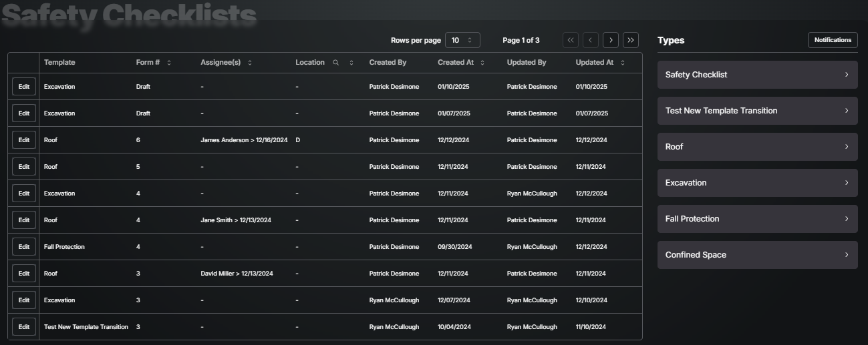
Task: Open the Rows per page dropdown
Action: point(462,40)
